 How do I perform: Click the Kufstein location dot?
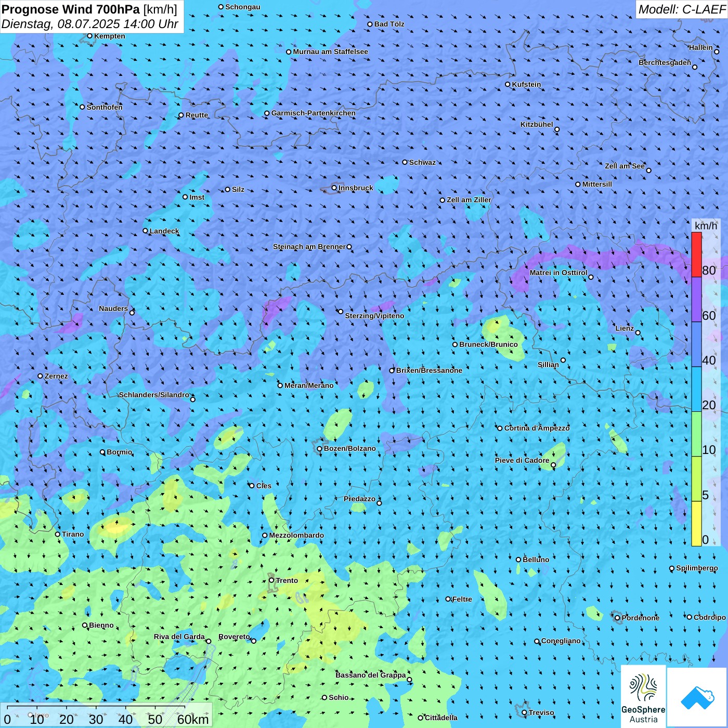point(508,84)
